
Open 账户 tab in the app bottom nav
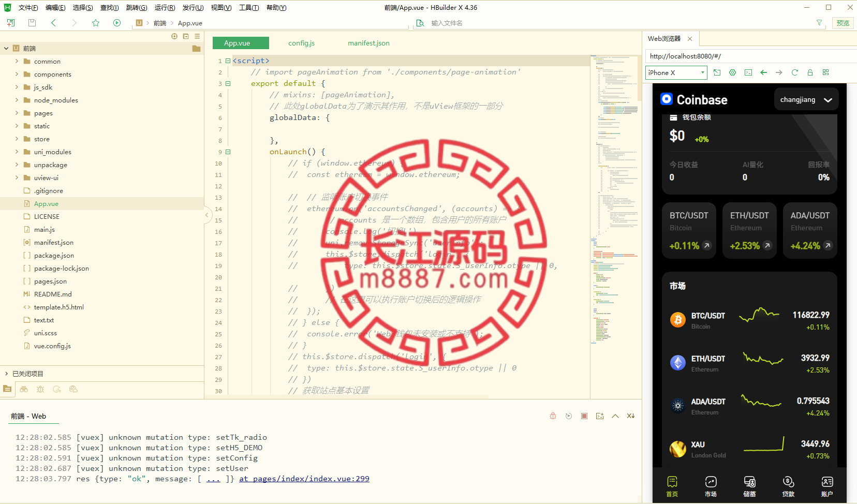tap(827, 486)
